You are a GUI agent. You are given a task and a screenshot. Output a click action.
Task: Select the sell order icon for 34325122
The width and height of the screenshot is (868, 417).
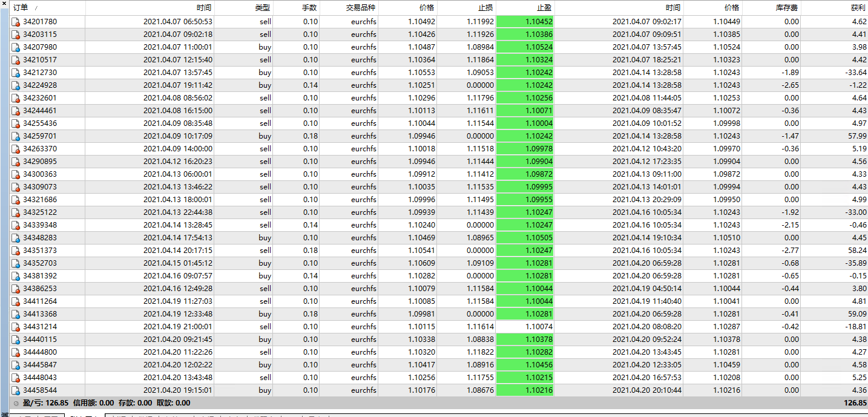16,212
